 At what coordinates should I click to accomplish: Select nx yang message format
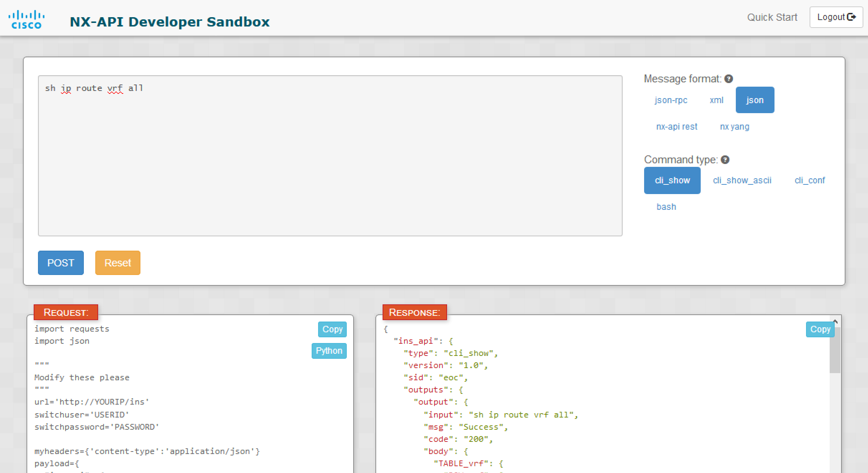tap(734, 126)
